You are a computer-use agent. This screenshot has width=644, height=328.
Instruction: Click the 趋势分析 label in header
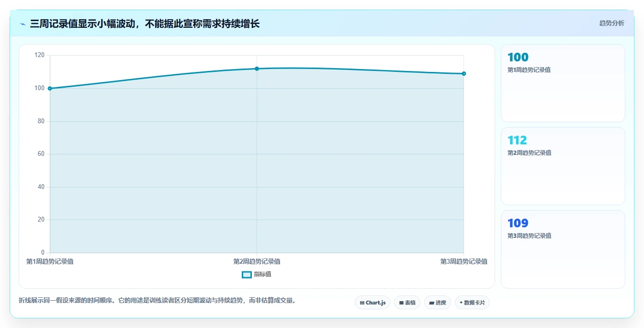(611, 23)
